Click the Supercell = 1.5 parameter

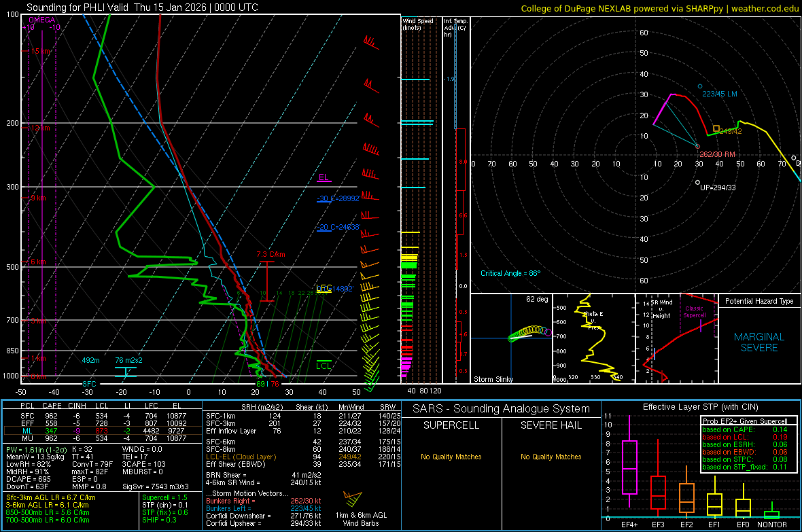(164, 497)
